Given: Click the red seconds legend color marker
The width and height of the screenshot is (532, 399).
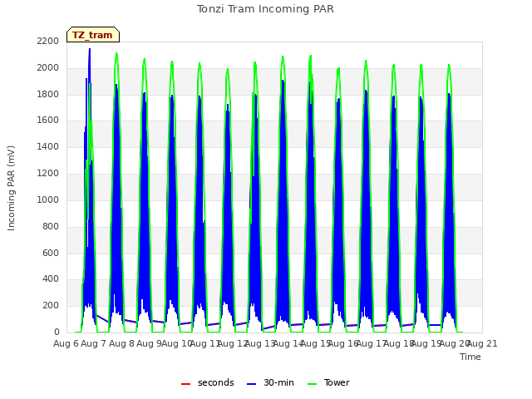Looking at the screenshot, I should [186, 384].
